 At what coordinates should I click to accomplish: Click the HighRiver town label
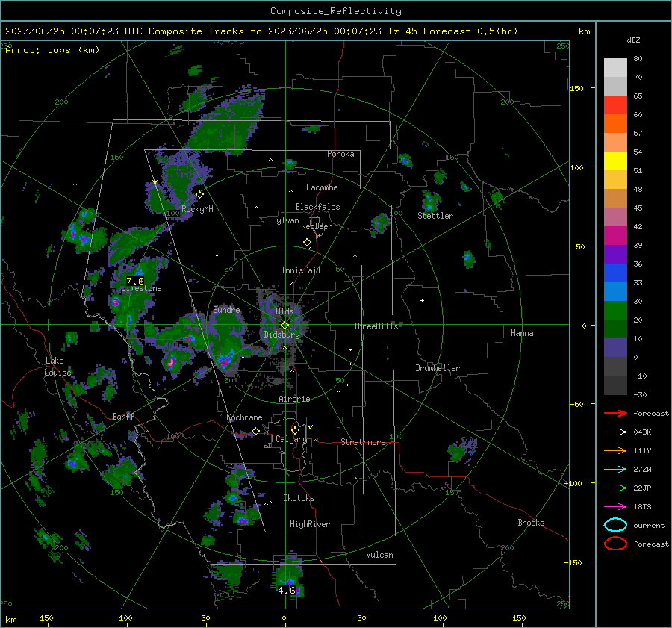coord(310,524)
